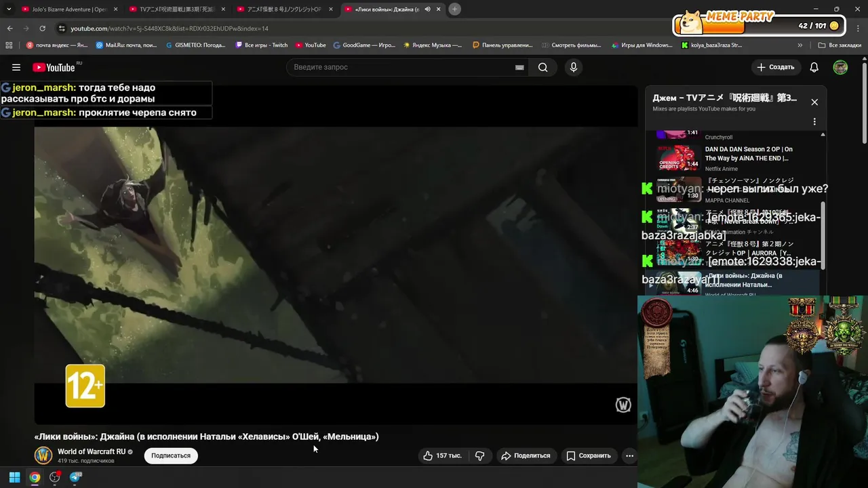Open the account avatar menu

(x=840, y=67)
